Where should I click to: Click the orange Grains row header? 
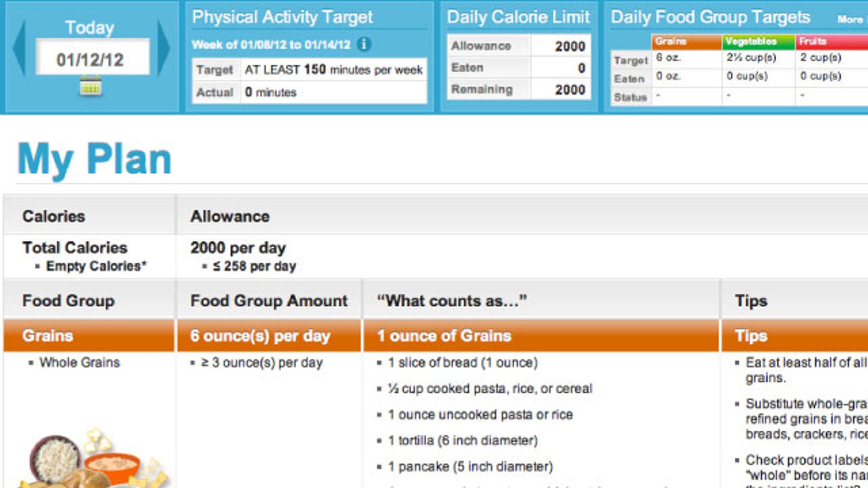coord(89,336)
